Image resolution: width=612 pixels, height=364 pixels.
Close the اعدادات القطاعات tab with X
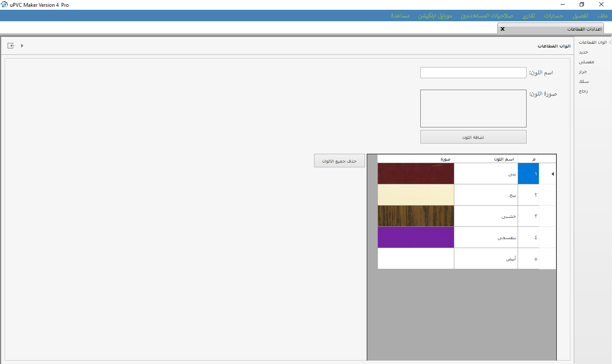pyautogui.click(x=502, y=29)
